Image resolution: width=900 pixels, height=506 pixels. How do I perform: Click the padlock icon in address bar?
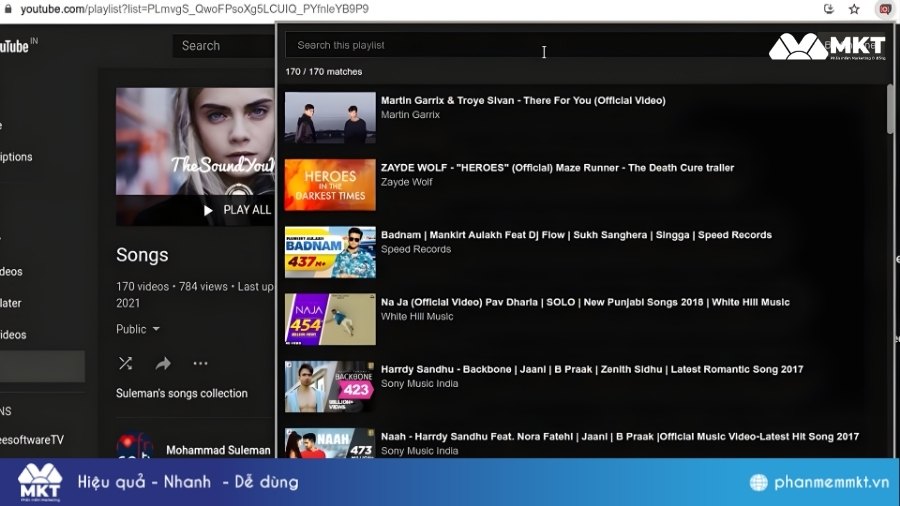[7, 9]
